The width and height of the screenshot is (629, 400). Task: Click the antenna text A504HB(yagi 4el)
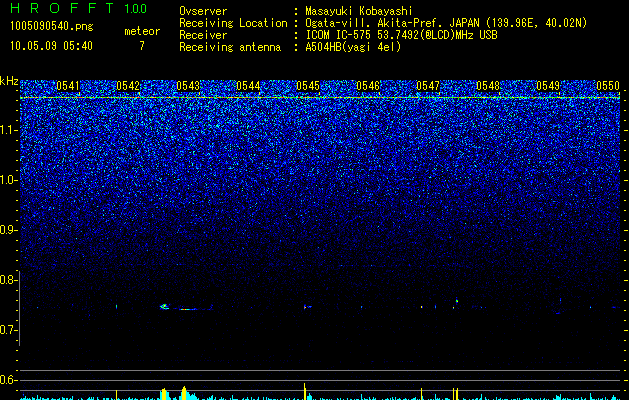pyautogui.click(x=353, y=47)
